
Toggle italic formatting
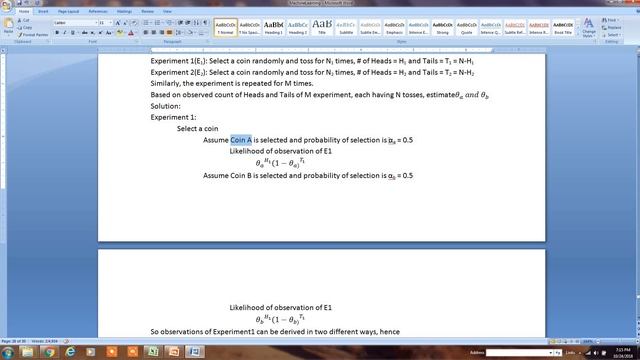coord(65,33)
